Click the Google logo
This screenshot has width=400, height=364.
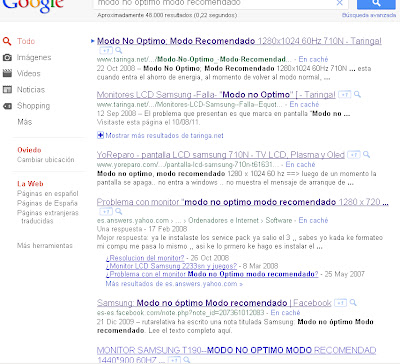pyautogui.click(x=33, y=6)
